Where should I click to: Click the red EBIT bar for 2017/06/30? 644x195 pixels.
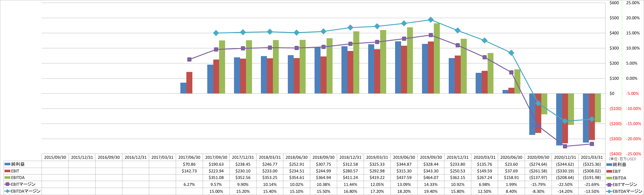point(189,83)
